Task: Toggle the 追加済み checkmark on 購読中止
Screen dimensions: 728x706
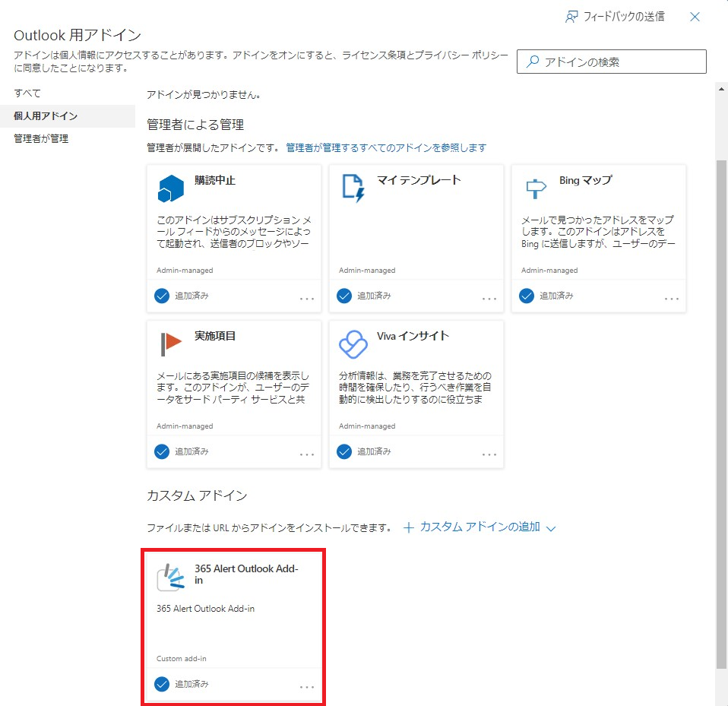Action: [162, 296]
